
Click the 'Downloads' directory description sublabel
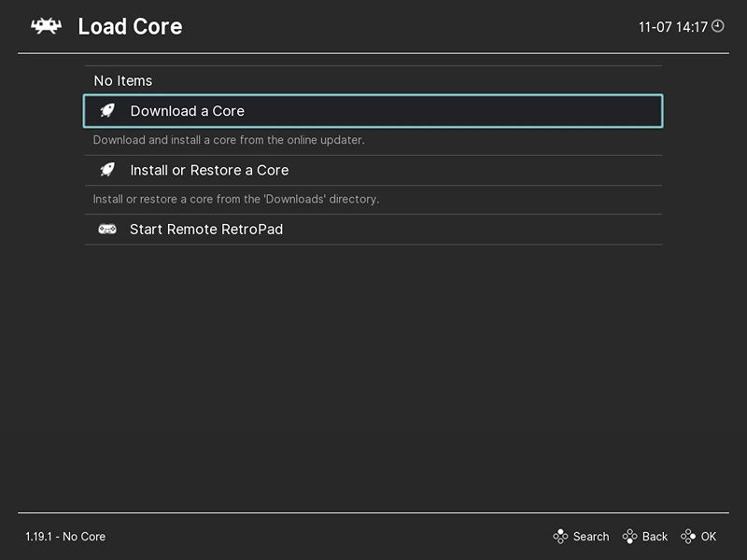click(x=236, y=199)
